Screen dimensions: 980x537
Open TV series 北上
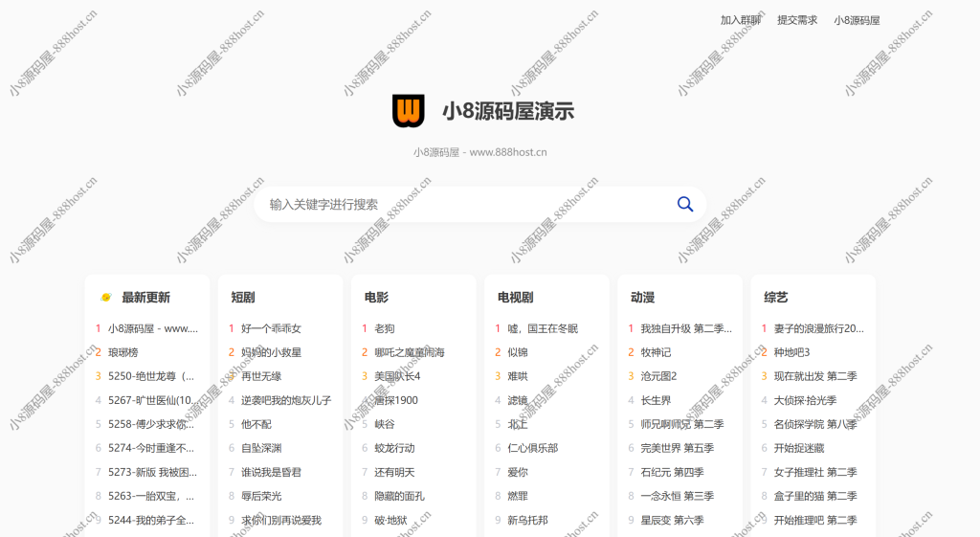pos(518,424)
